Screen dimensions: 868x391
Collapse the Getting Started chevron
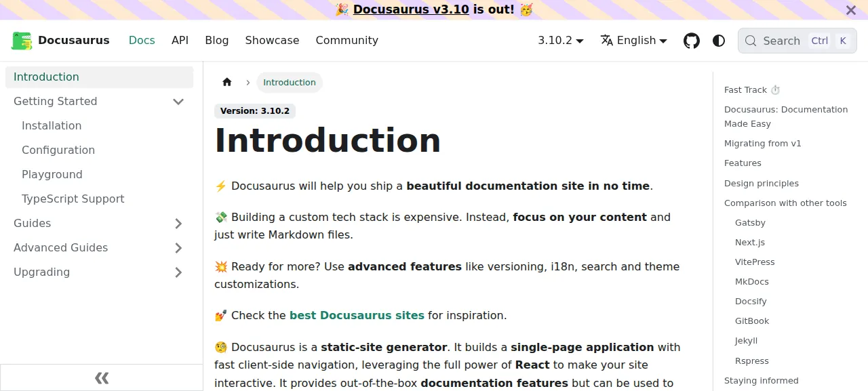(x=178, y=102)
